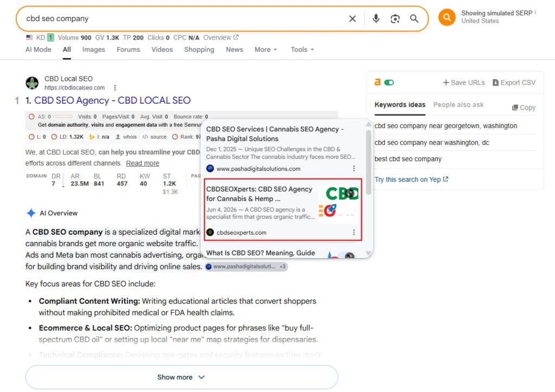The image size is (555, 392).
Task: Select the All results tab
Action: point(67,49)
